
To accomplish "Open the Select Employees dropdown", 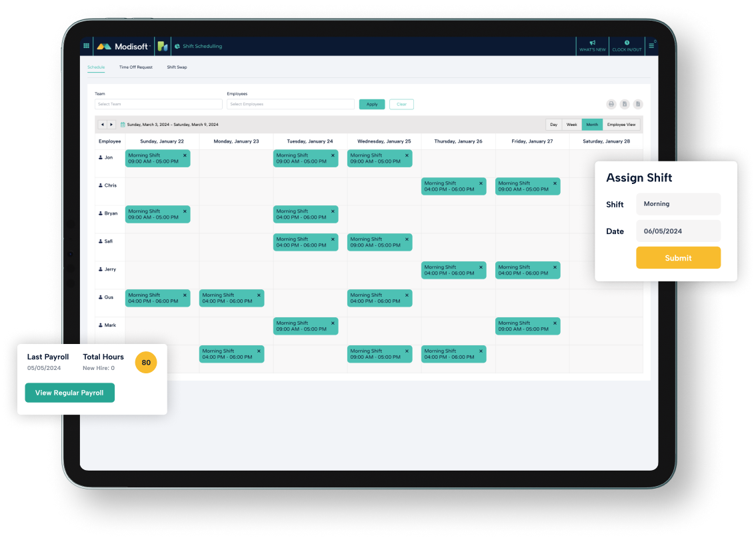I will (291, 104).
